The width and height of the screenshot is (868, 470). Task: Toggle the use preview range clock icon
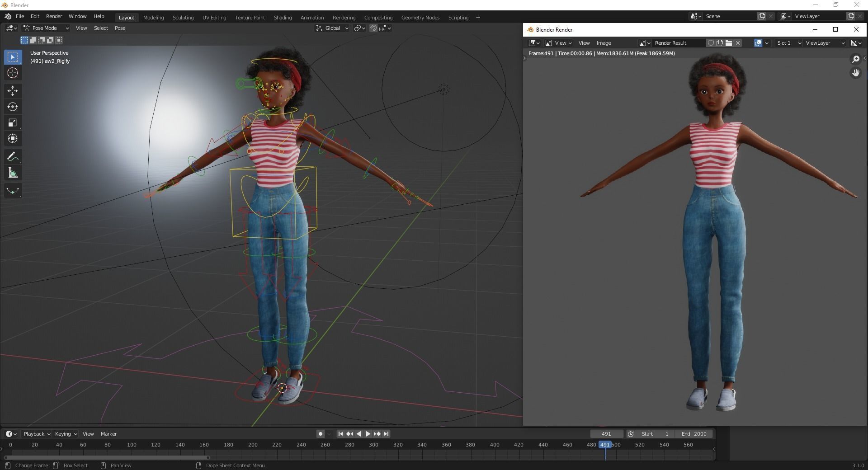(631, 434)
